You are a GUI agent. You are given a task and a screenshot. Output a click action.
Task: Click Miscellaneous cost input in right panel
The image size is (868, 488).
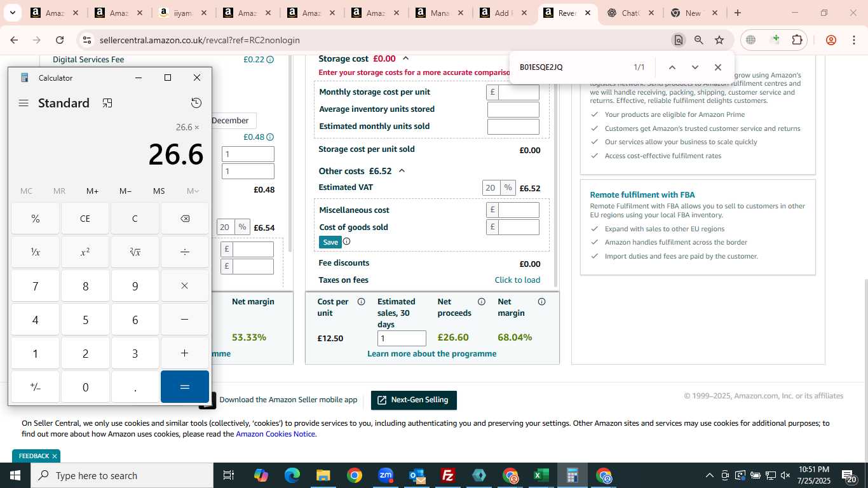pyautogui.click(x=519, y=210)
